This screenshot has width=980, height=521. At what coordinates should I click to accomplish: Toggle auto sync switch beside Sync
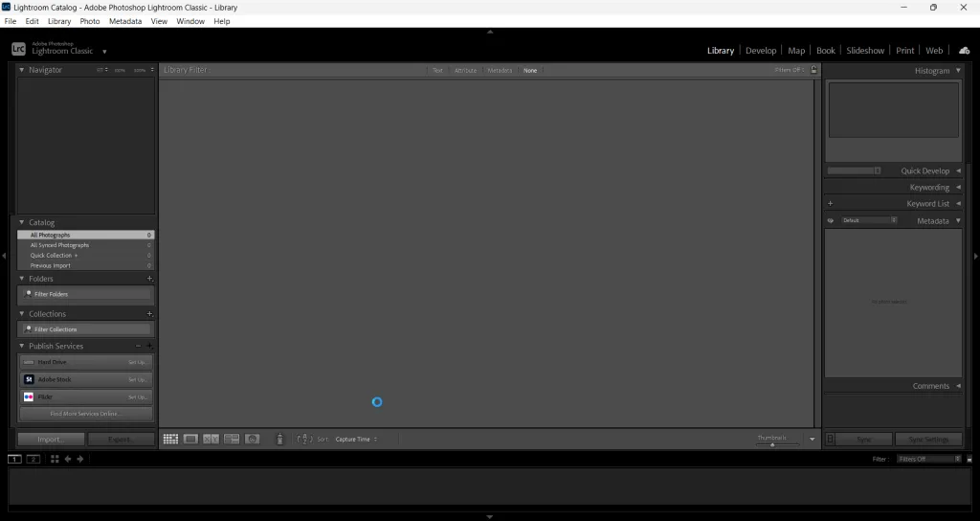(830, 439)
